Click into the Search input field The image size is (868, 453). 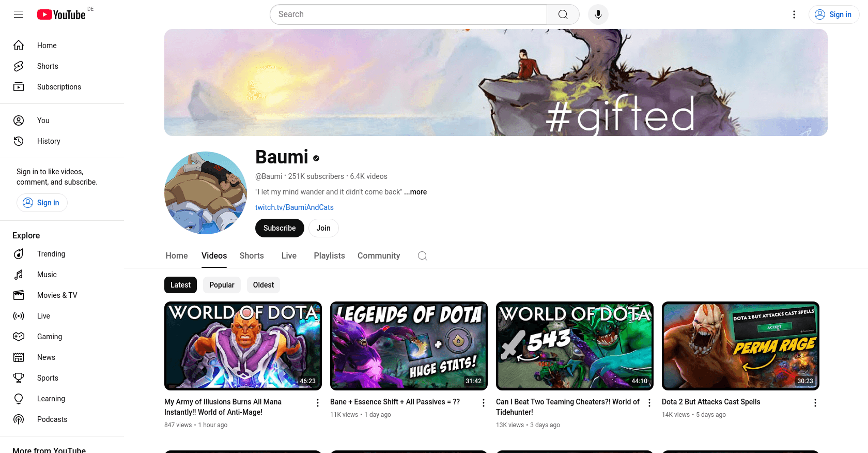[x=408, y=14]
